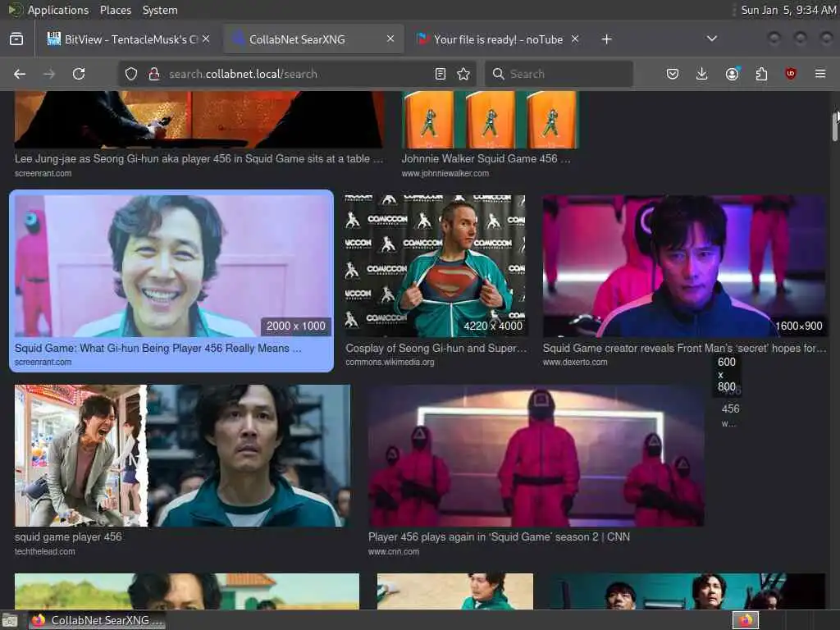840x630 pixels.
Task: Click the show desktop icon in the bottom panel
Action: tap(10, 620)
